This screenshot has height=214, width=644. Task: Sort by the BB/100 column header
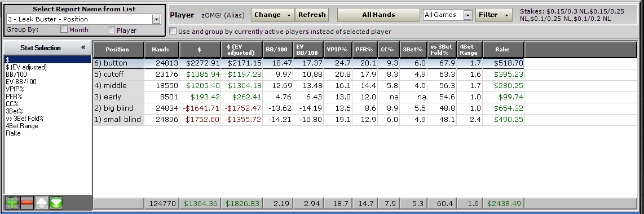(x=277, y=49)
